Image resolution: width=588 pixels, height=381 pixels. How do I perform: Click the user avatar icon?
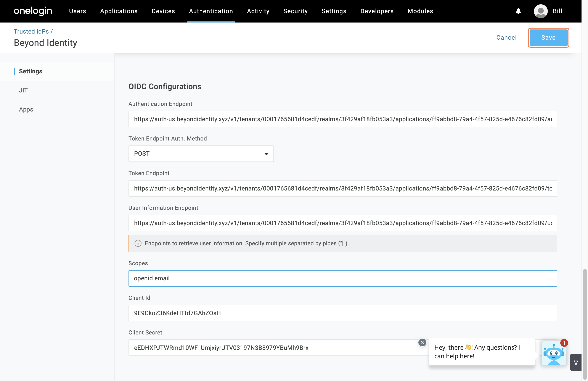tap(541, 11)
